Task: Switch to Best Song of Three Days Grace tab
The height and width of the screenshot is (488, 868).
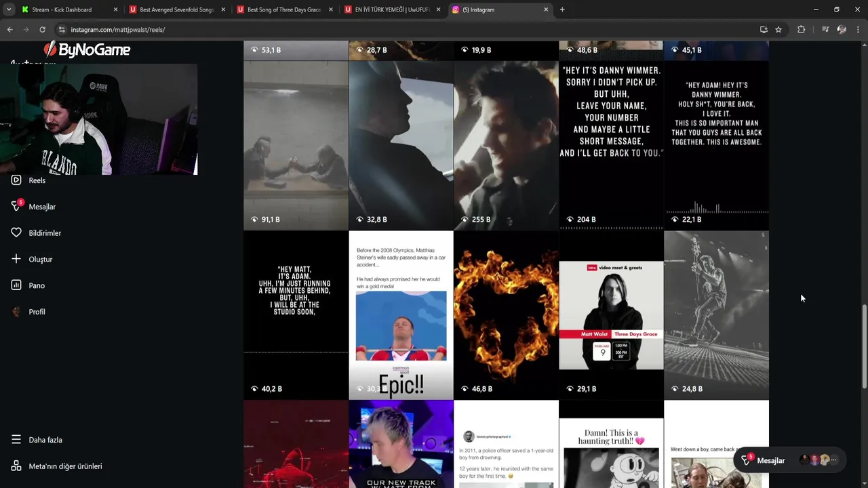Action: [285, 9]
